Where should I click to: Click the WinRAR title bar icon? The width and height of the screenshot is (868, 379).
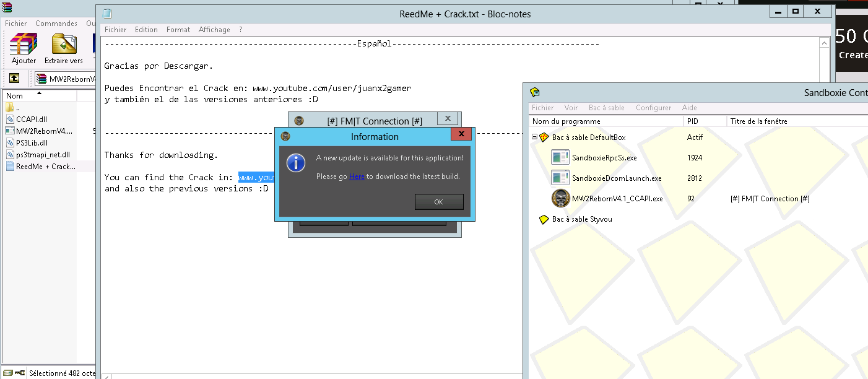tap(6, 7)
